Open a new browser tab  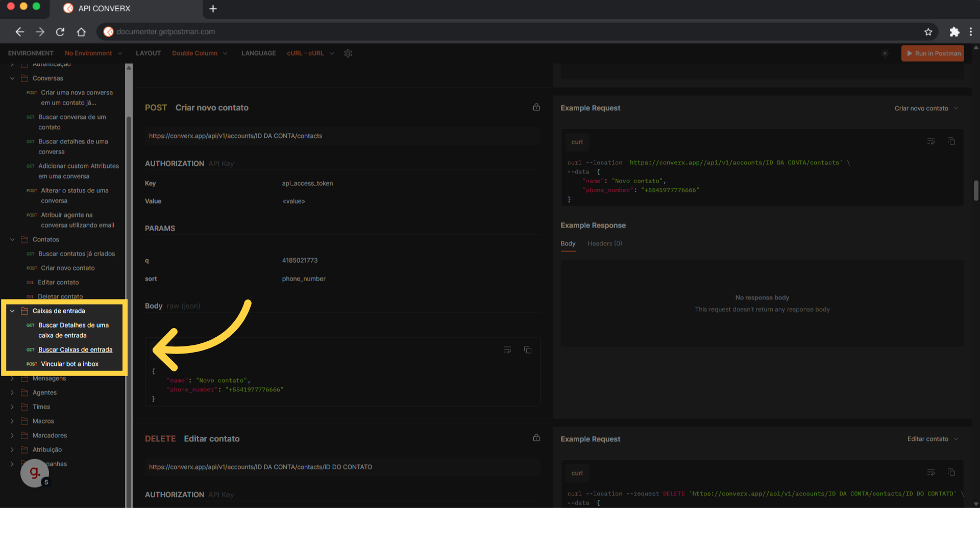213,9
